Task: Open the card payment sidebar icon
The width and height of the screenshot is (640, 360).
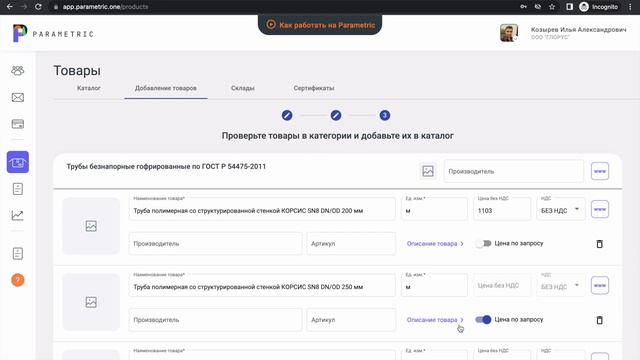Action: pos(18,124)
